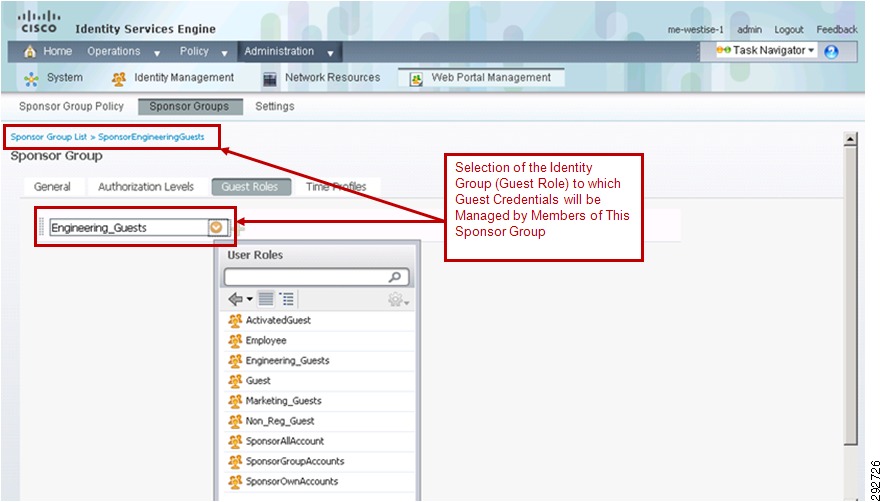Click the ActivatedGuest group icon
The width and height of the screenshot is (881, 502).
235,320
